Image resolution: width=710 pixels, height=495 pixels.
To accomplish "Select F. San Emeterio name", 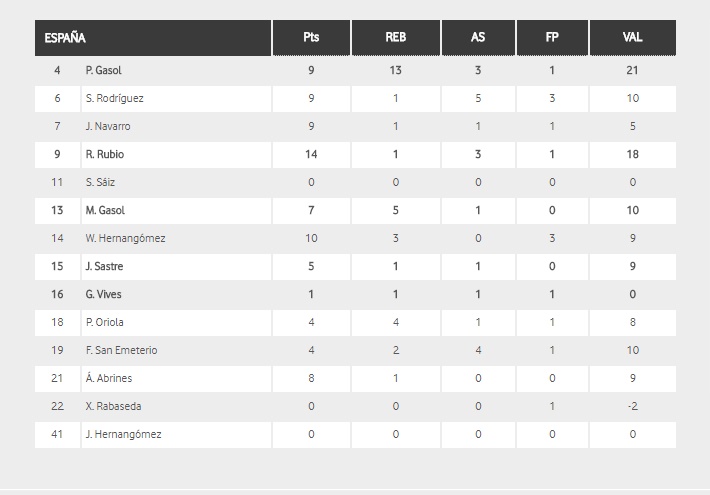I will click(x=121, y=351).
